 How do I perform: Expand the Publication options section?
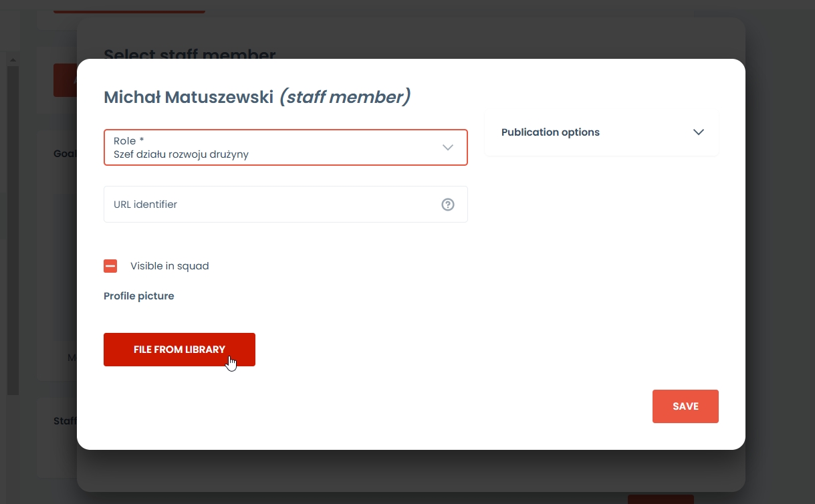pos(601,132)
